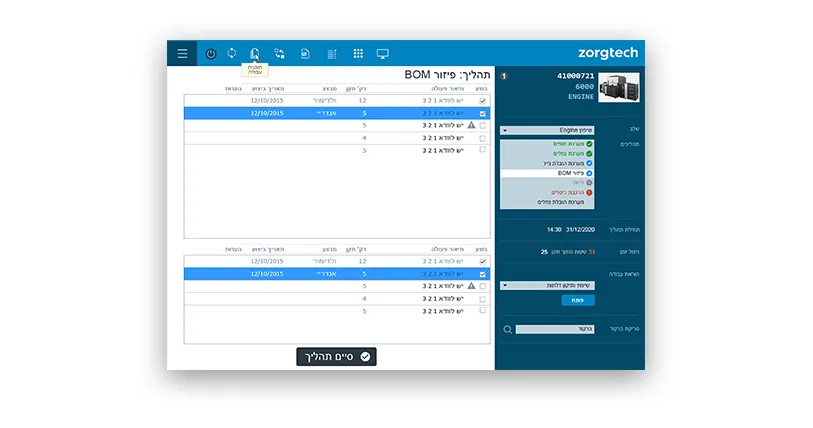Click the file document toolbar icon
813x428 pixels.
(x=305, y=53)
